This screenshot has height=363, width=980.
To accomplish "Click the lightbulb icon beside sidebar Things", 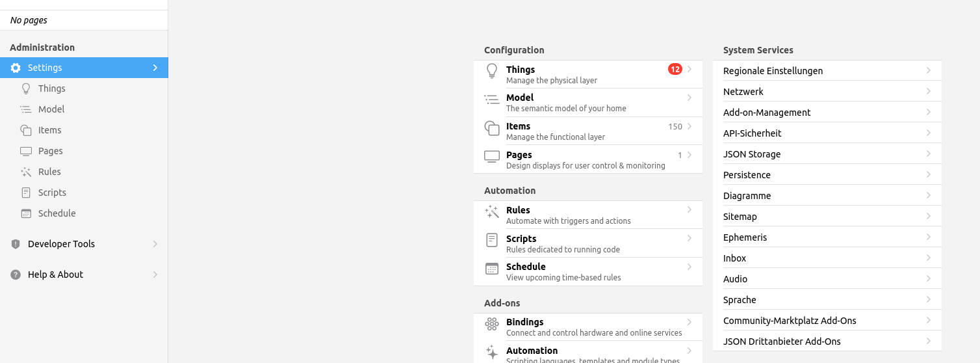I will [x=26, y=88].
